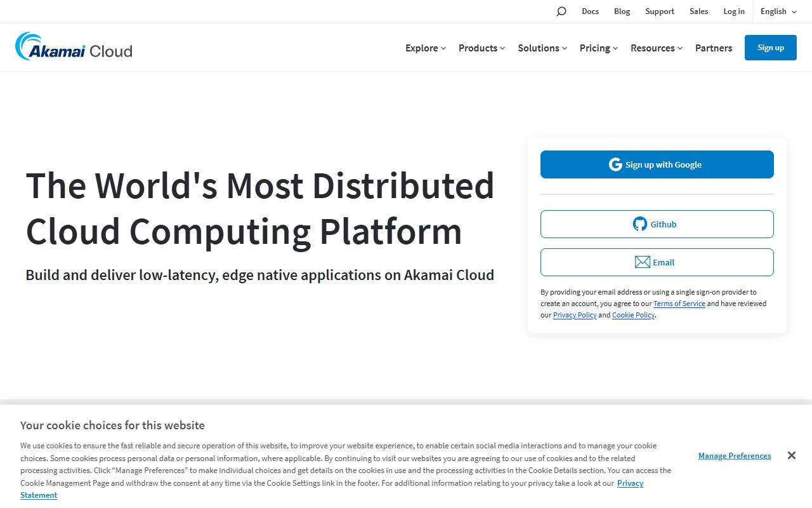
Task: Open the search magnifier
Action: click(561, 11)
